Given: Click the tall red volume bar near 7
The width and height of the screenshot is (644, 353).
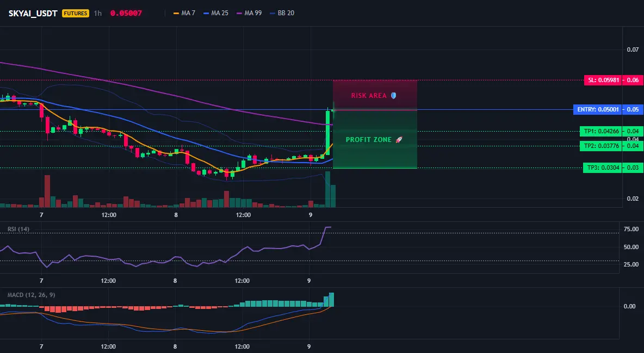Looking at the screenshot, I should (x=47, y=191).
